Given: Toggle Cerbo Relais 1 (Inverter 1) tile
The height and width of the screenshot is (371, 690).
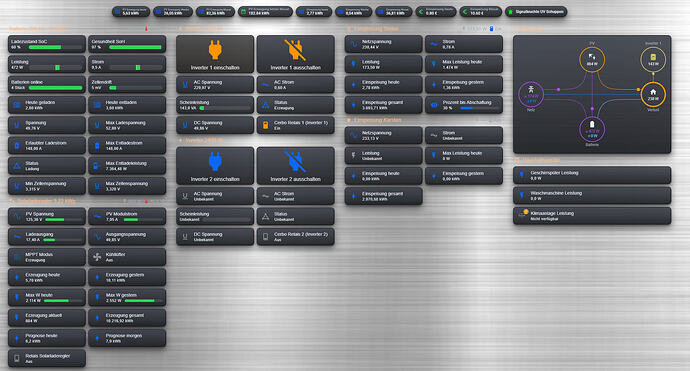Looking at the screenshot, I should coord(295,125).
